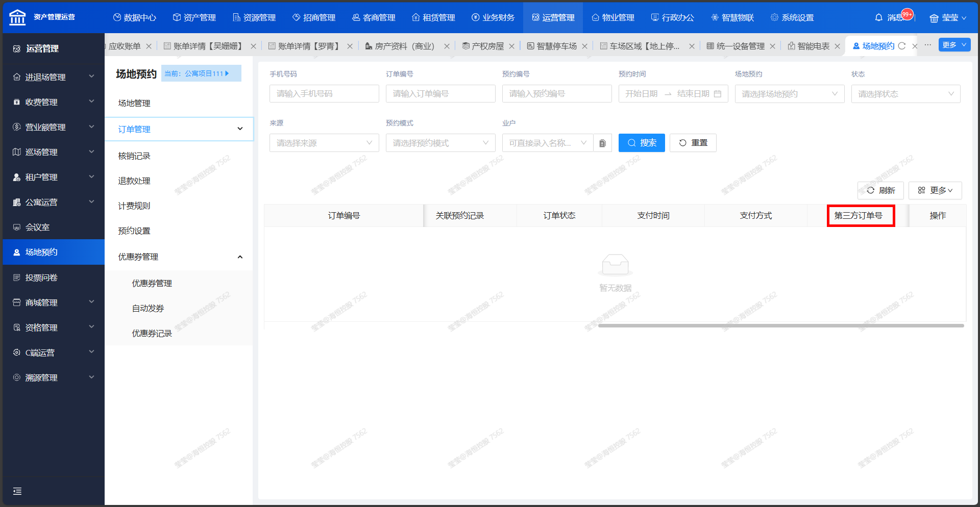Open the 请选择来源 source dropdown
980x507 pixels.
[324, 143]
